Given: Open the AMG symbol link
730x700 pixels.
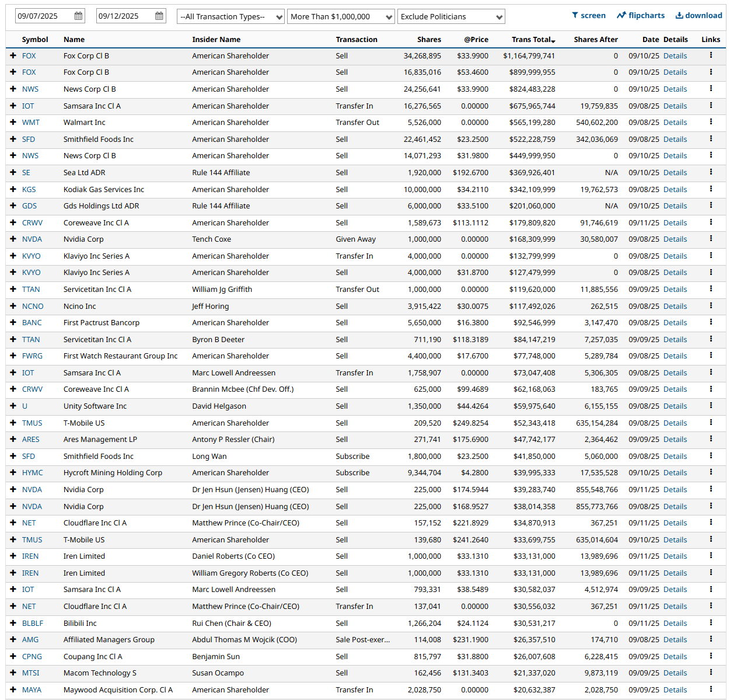Looking at the screenshot, I should (x=30, y=639).
